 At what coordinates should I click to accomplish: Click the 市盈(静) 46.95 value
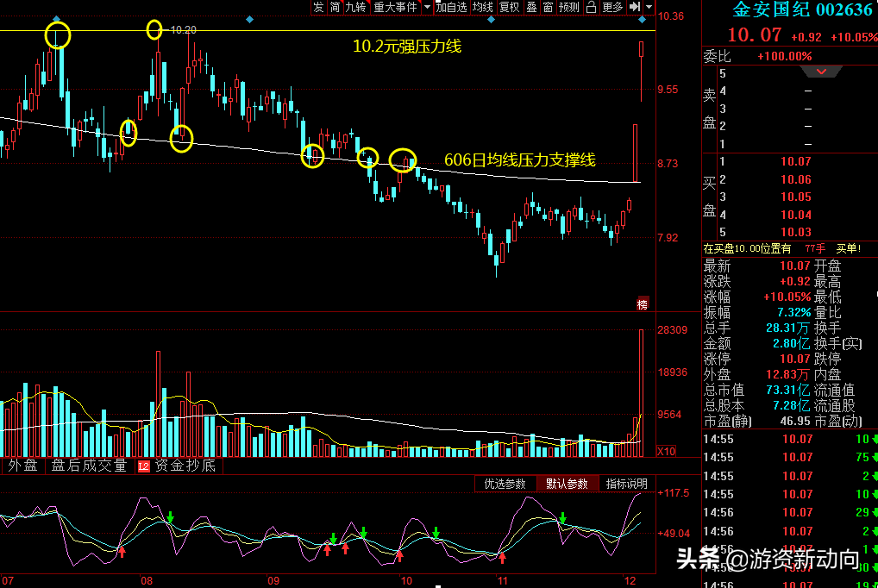click(x=795, y=421)
